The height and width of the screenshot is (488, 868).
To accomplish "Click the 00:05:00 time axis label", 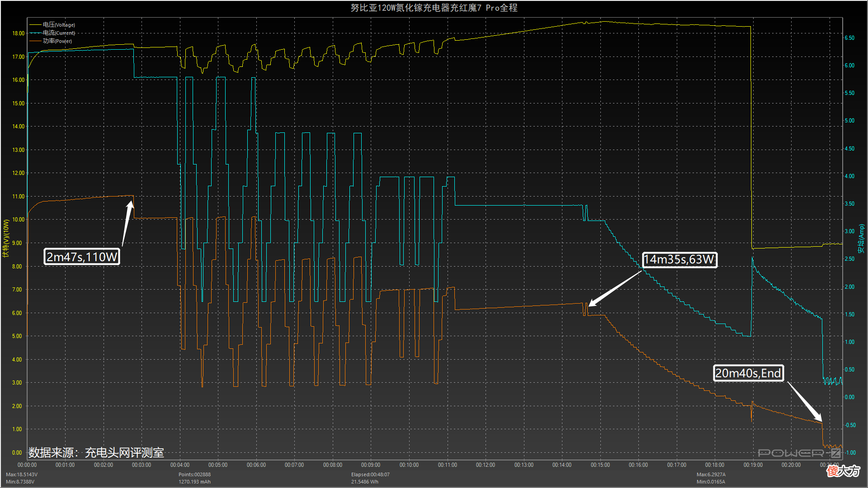I will pos(218,465).
